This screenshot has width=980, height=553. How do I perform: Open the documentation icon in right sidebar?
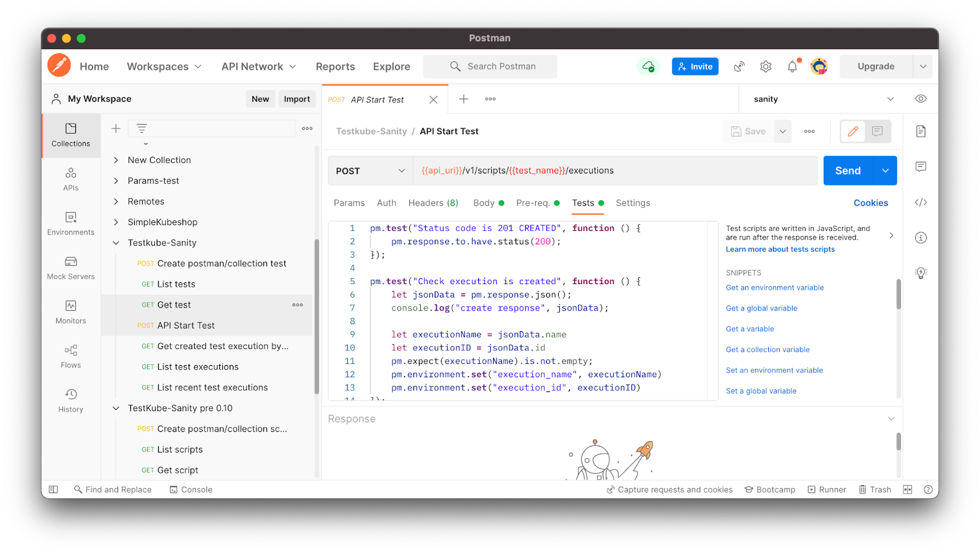tap(921, 131)
